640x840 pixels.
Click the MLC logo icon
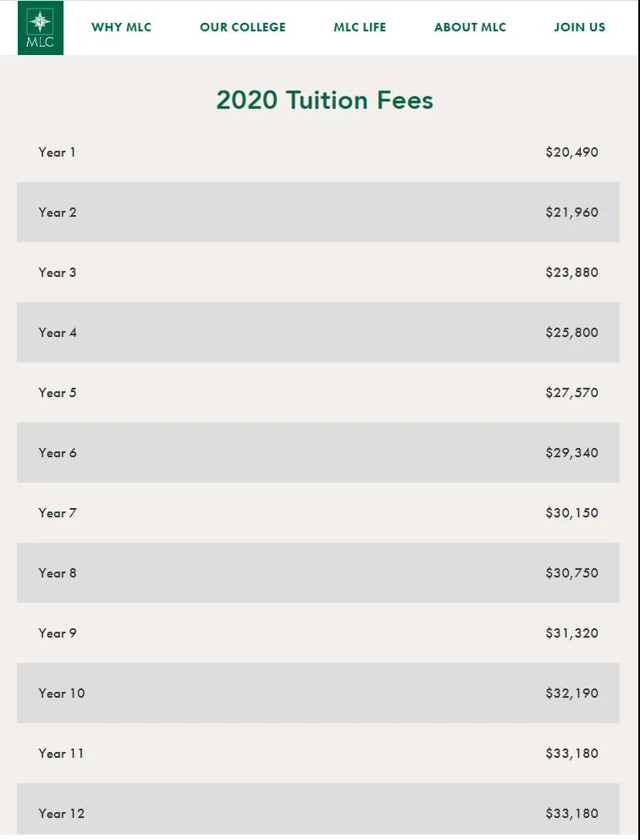41,28
